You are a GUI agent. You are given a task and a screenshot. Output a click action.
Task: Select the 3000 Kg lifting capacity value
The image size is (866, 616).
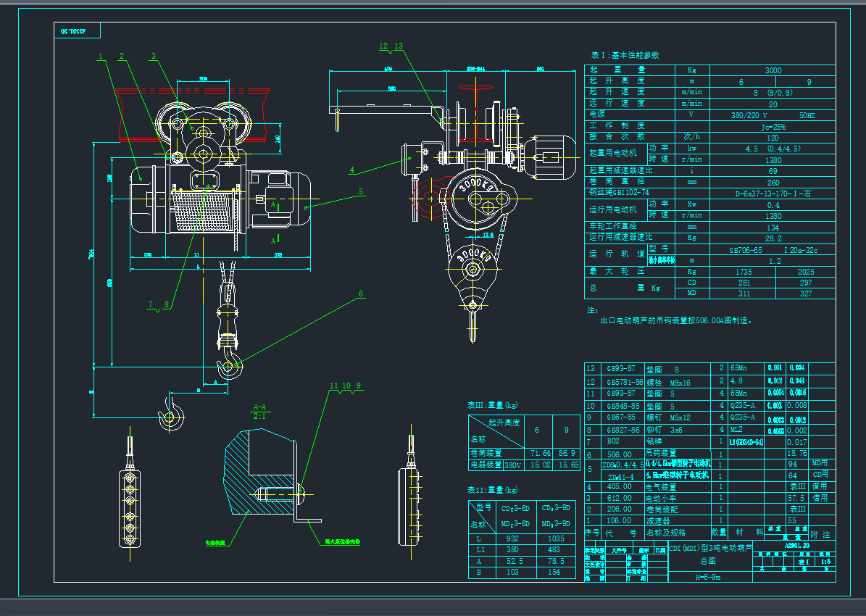coord(773,70)
